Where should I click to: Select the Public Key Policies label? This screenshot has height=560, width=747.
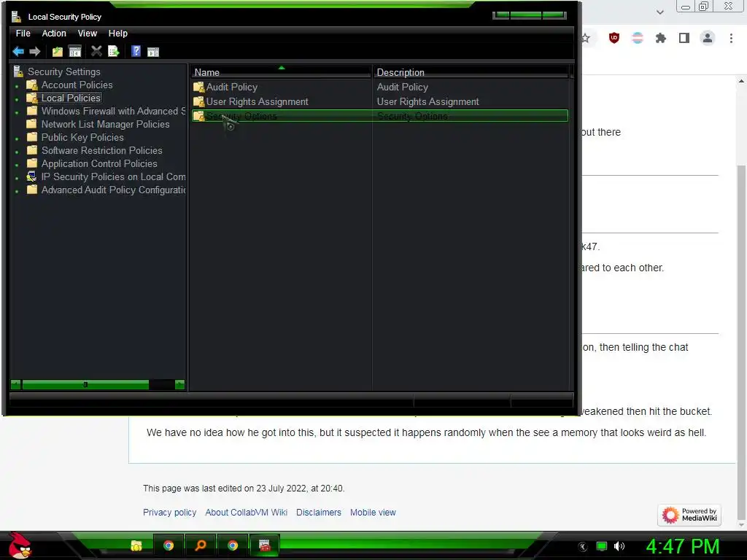click(x=82, y=137)
